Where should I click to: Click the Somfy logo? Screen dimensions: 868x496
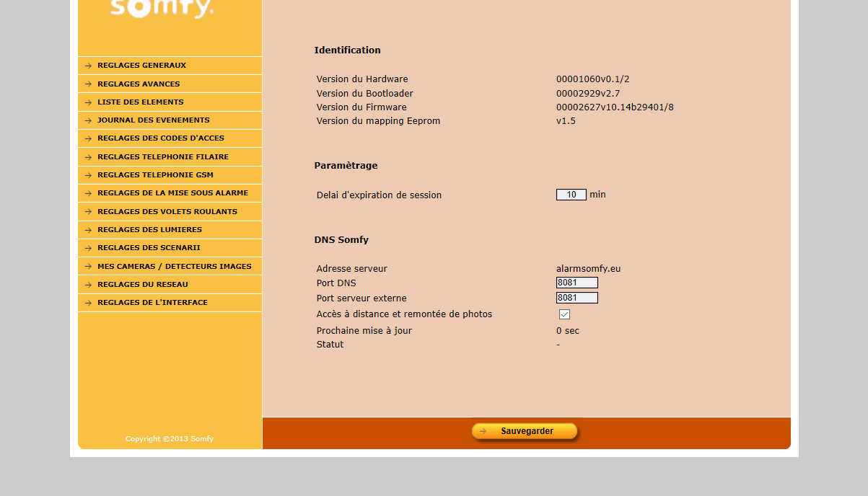[x=162, y=9]
